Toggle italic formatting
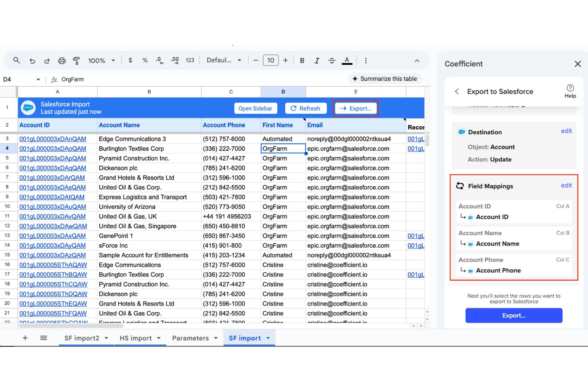Viewport: 588px width, 392px height. [x=317, y=60]
